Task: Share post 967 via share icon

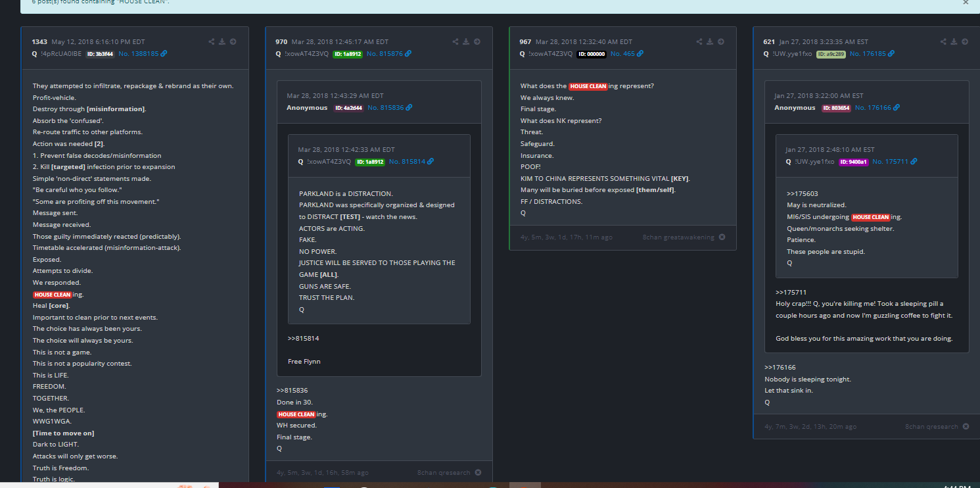Action: click(699, 41)
